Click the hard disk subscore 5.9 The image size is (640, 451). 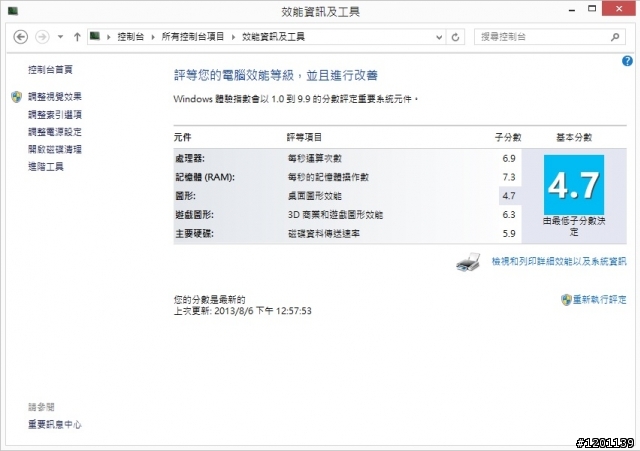click(509, 234)
